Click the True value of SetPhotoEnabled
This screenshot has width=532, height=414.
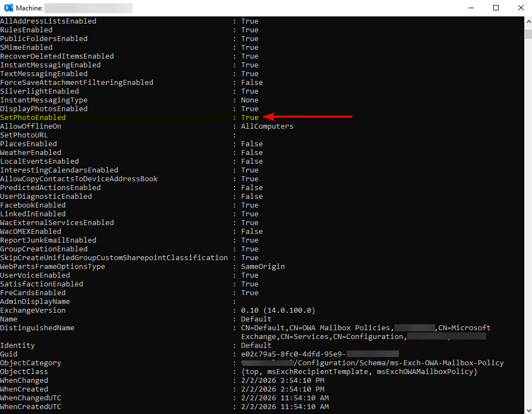250,118
